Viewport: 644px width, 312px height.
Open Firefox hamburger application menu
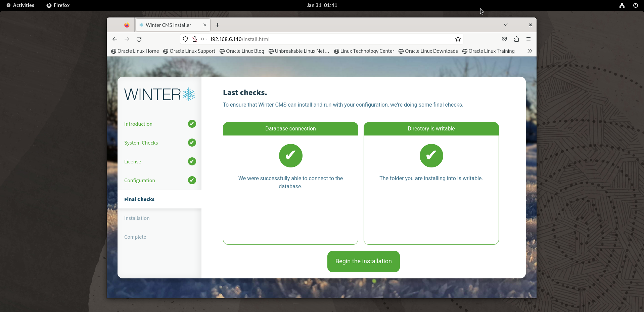(x=528, y=39)
